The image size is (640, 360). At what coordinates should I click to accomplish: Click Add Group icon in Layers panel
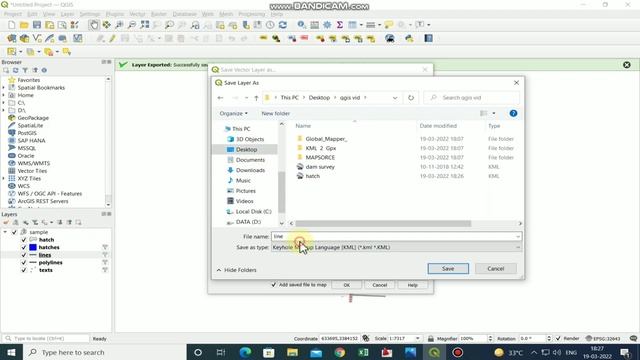tap(16, 222)
